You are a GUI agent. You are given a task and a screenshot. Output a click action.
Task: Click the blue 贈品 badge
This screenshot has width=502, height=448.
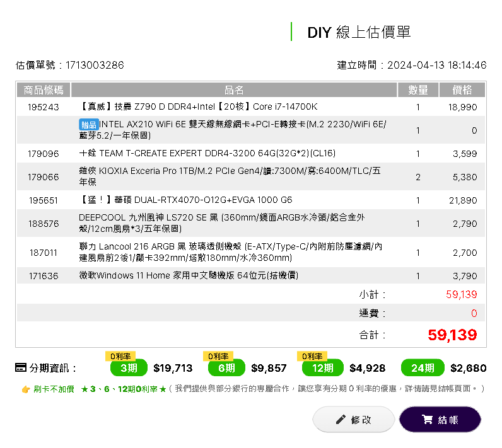click(x=88, y=125)
